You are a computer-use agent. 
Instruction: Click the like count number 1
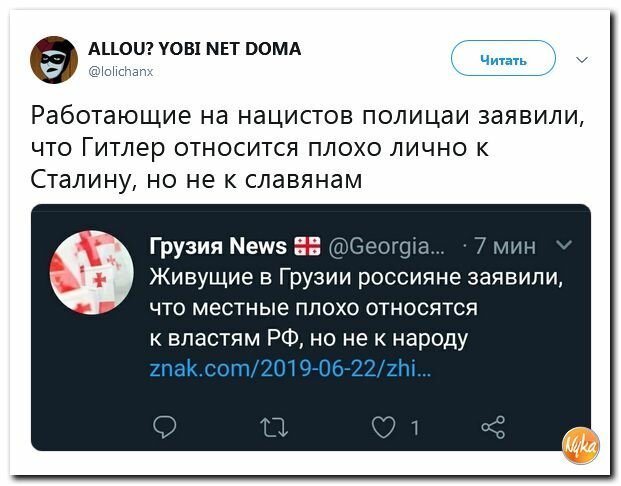(415, 428)
